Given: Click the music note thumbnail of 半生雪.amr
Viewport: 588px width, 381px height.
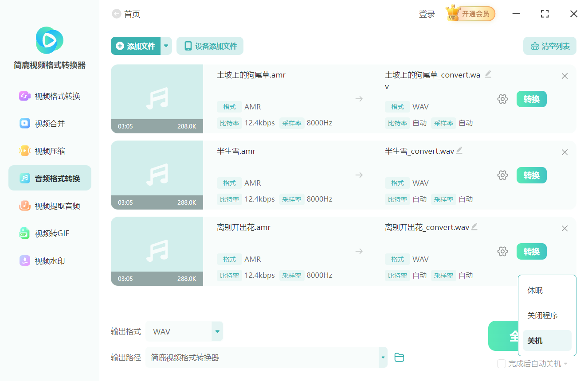Looking at the screenshot, I should coord(157,175).
